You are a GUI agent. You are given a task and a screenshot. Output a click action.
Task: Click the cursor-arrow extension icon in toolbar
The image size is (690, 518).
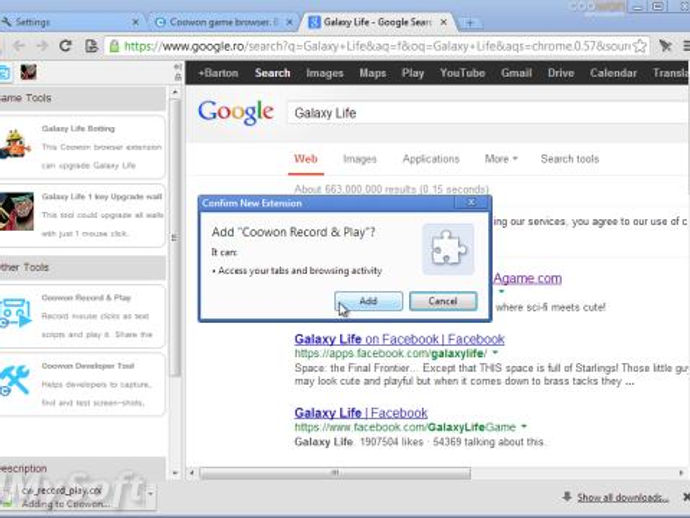(x=665, y=46)
